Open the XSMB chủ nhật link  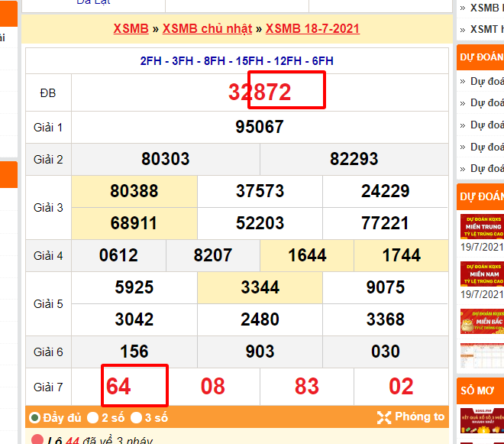[207, 29]
